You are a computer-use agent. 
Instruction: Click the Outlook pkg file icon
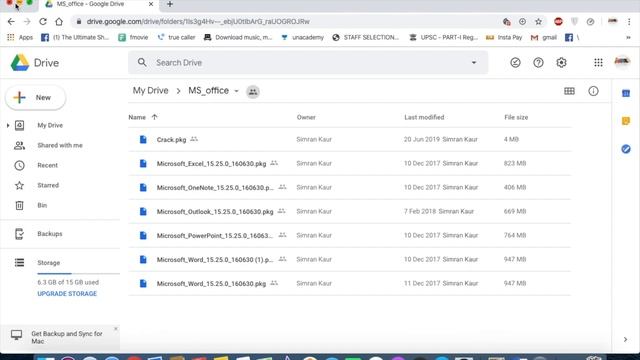click(143, 211)
